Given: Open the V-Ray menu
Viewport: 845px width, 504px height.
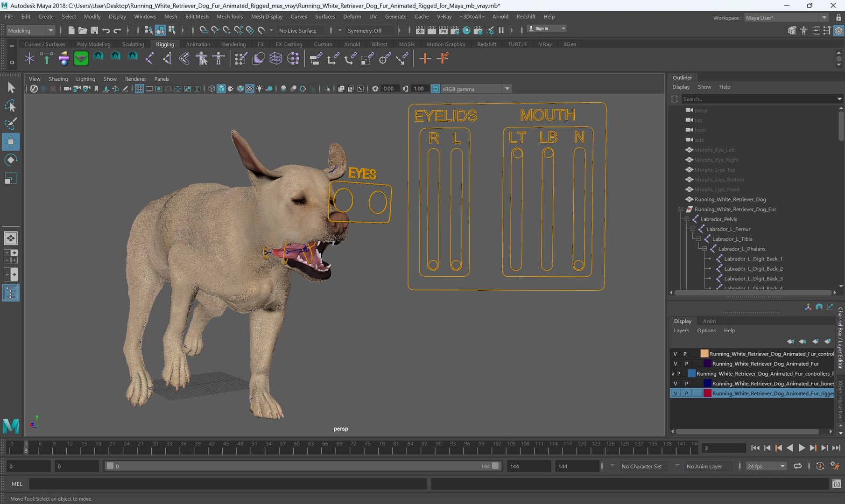Looking at the screenshot, I should click(x=444, y=16).
